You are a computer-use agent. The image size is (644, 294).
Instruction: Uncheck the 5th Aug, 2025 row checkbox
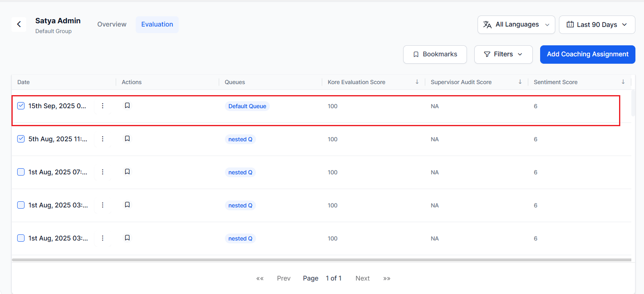pos(21,139)
